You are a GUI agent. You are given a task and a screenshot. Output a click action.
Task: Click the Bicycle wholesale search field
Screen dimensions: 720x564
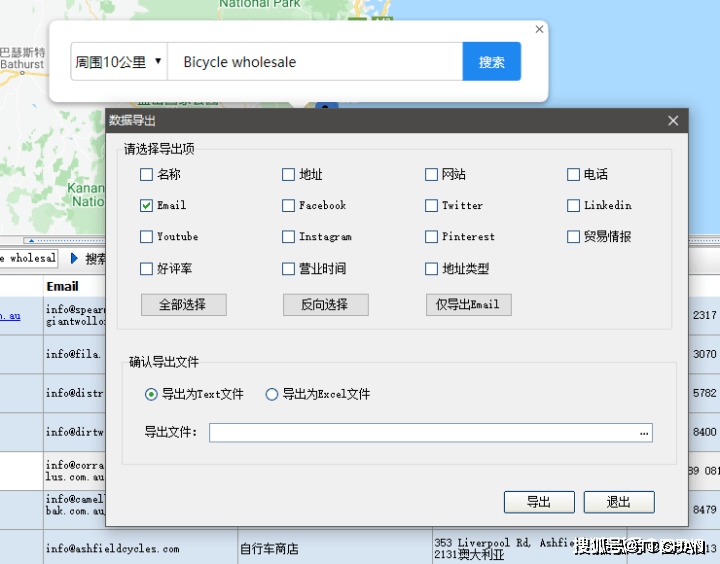[x=315, y=62]
